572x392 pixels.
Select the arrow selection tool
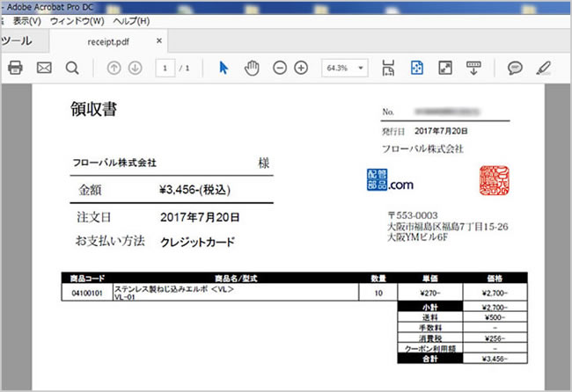tap(224, 68)
